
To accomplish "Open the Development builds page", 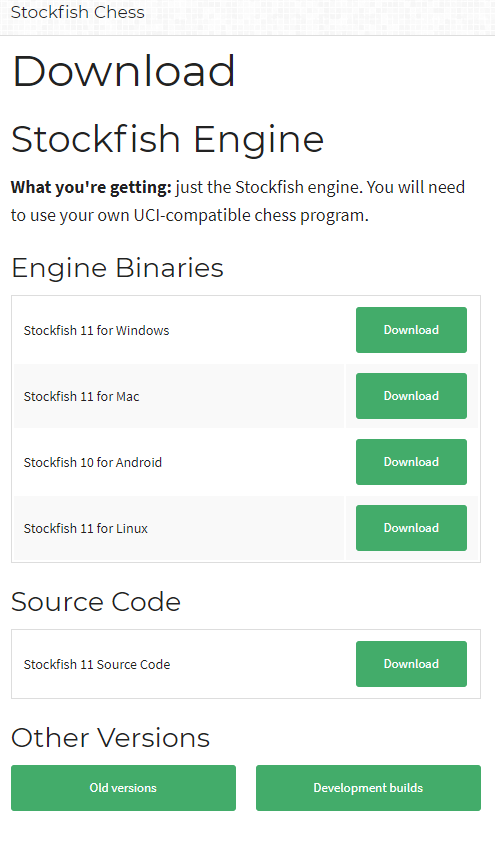I will 368,788.
